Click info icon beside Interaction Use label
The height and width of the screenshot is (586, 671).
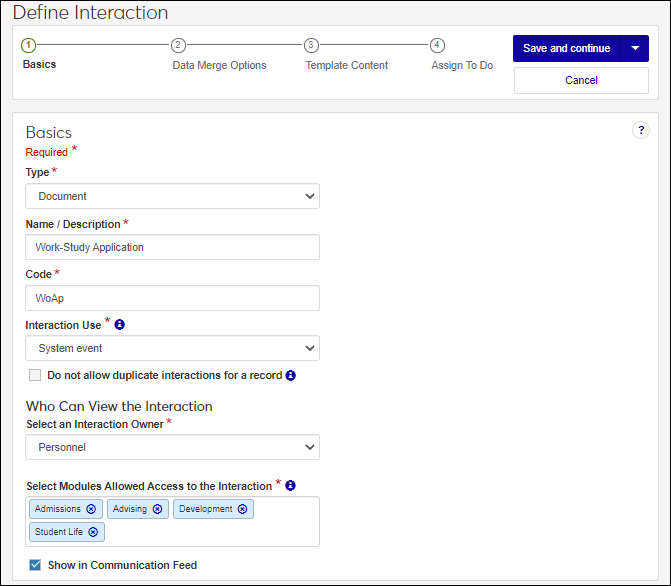(119, 324)
